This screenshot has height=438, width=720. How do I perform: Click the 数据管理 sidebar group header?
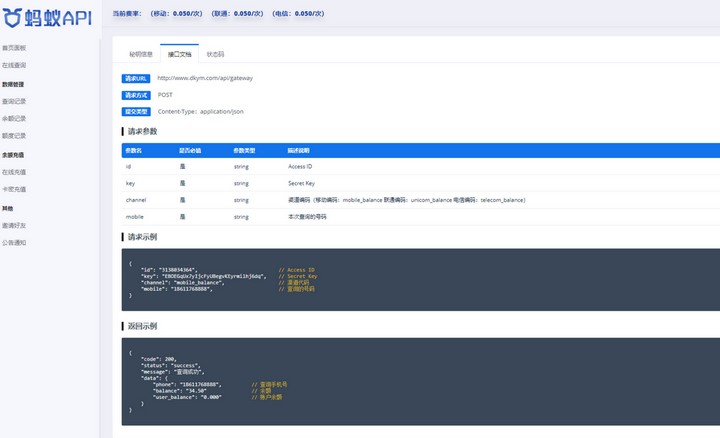coord(13,84)
